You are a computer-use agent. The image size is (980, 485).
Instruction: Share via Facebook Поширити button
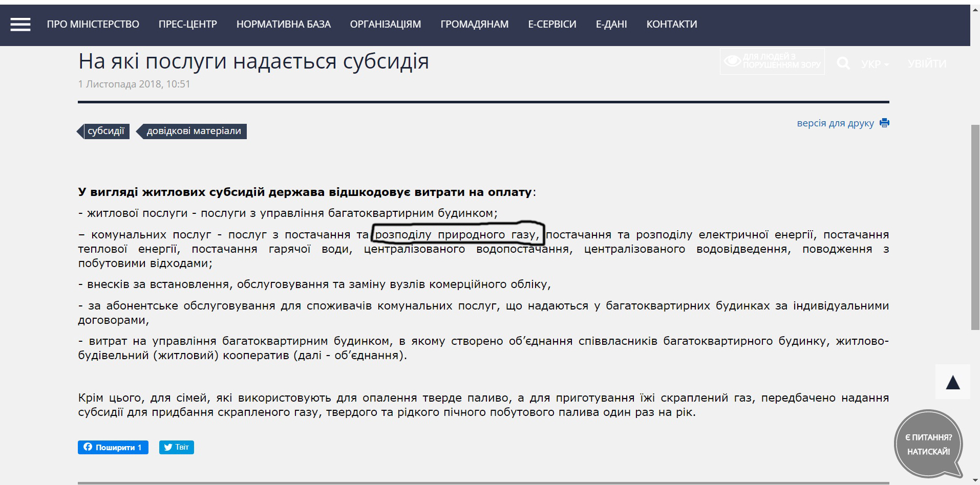click(113, 447)
